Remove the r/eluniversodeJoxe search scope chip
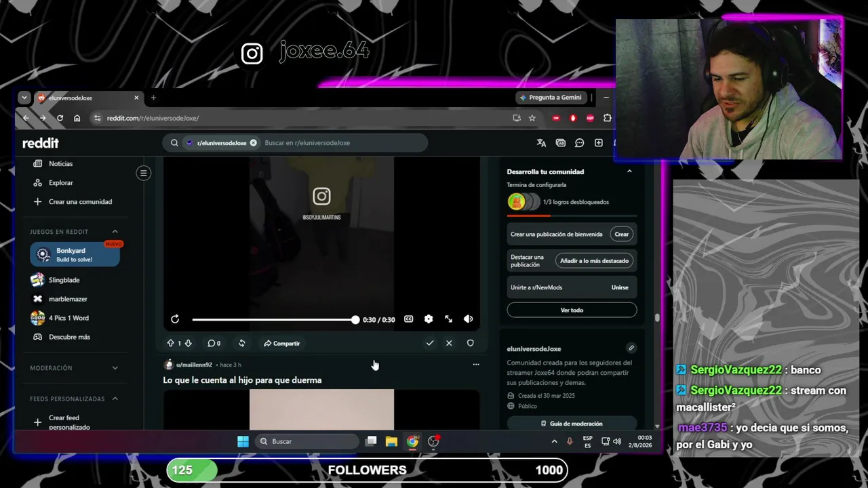Image resolution: width=868 pixels, height=488 pixels. [253, 143]
